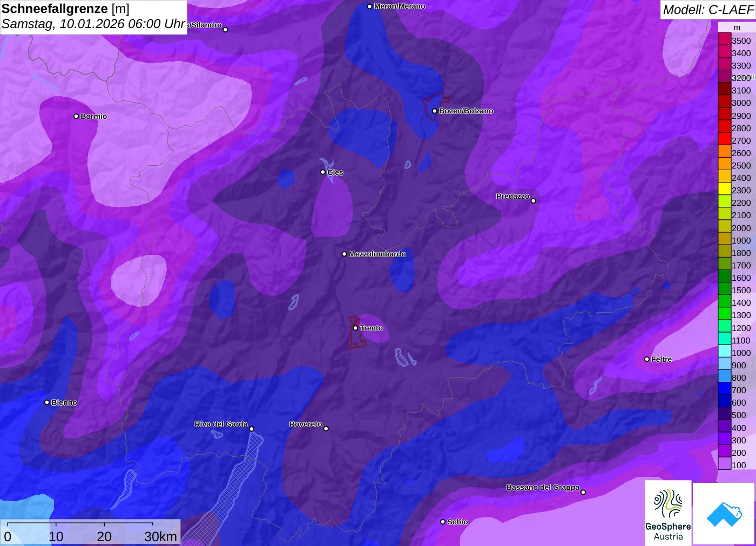The width and height of the screenshot is (756, 546).
Task: Click the Bormio city marker
Action: 76,116
